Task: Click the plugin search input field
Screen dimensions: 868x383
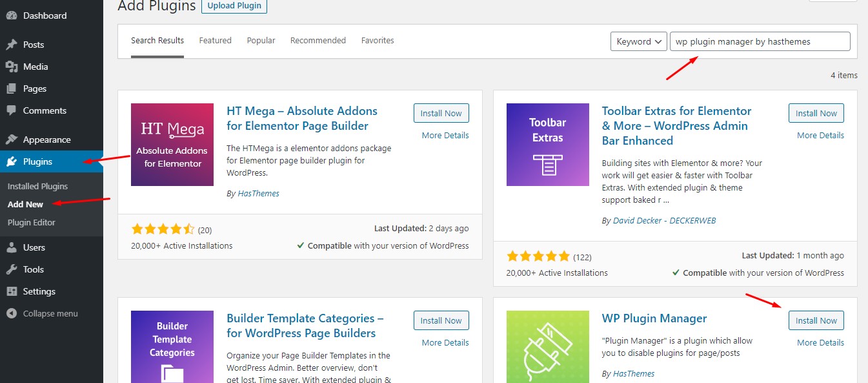Action: pos(760,41)
